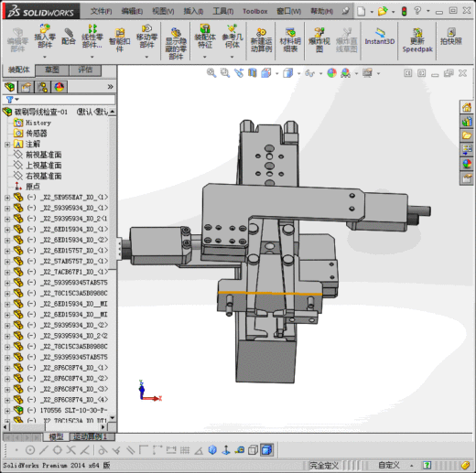Click the 材料明细表 bill of materials icon
This screenshot has height=473, width=476.
[x=290, y=40]
